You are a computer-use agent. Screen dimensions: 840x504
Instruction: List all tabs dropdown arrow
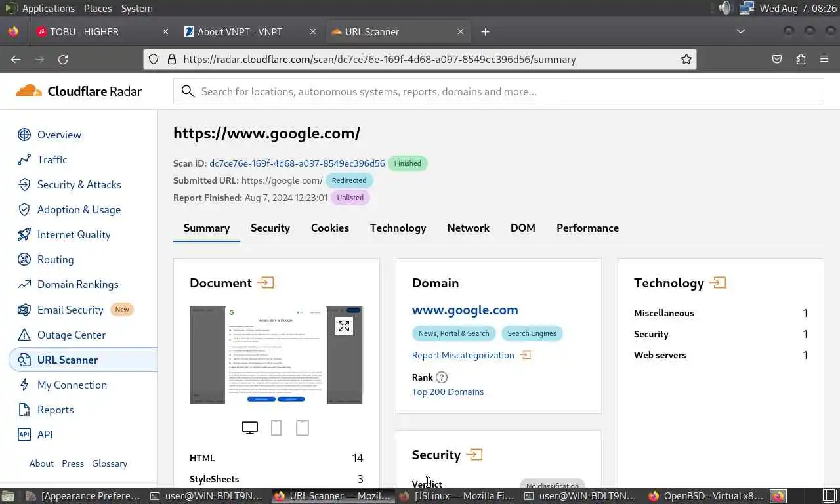[x=741, y=31]
